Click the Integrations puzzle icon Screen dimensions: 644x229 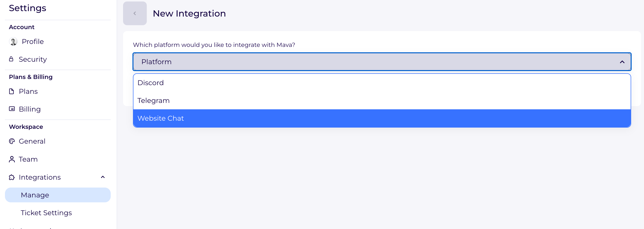(12, 177)
